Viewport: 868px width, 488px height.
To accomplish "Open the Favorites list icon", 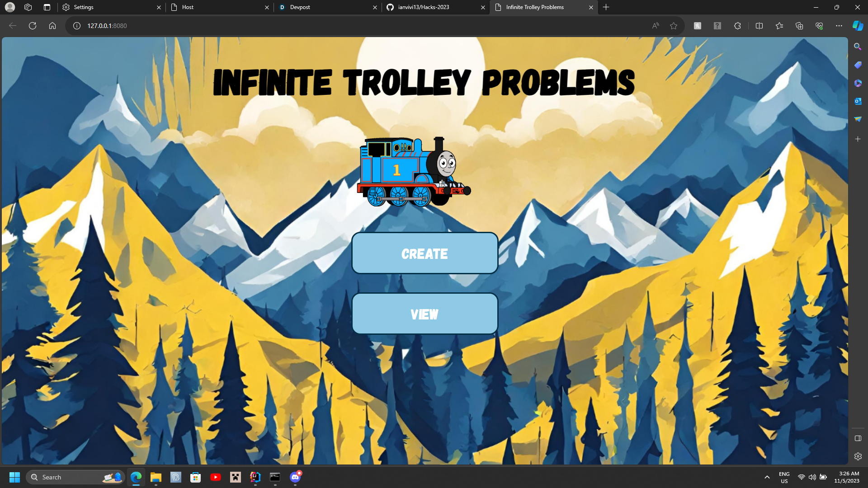I will tap(779, 26).
